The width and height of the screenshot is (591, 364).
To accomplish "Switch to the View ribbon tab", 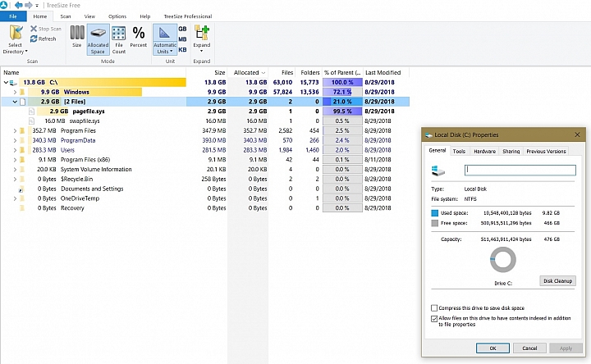I will click(x=89, y=16).
